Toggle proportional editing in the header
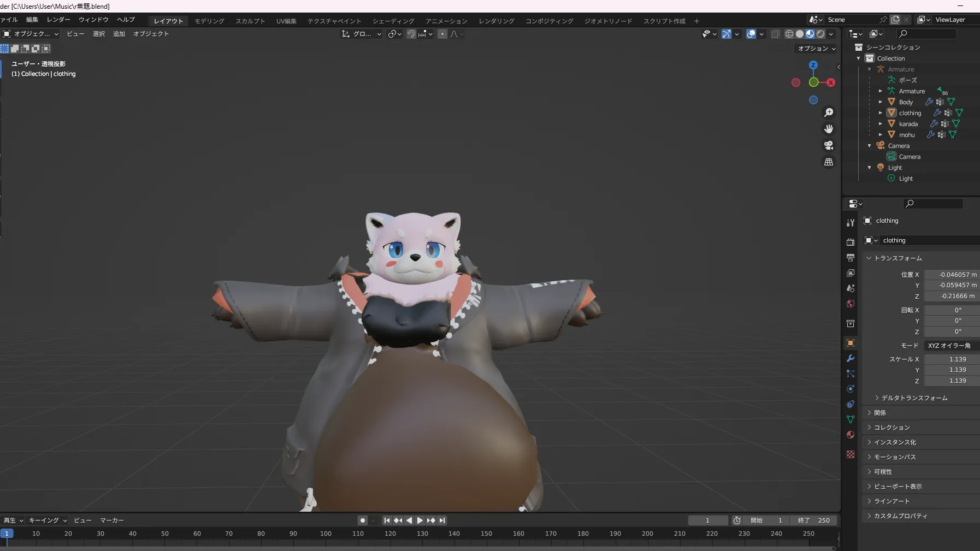Image resolution: width=980 pixels, height=551 pixels. tap(441, 34)
